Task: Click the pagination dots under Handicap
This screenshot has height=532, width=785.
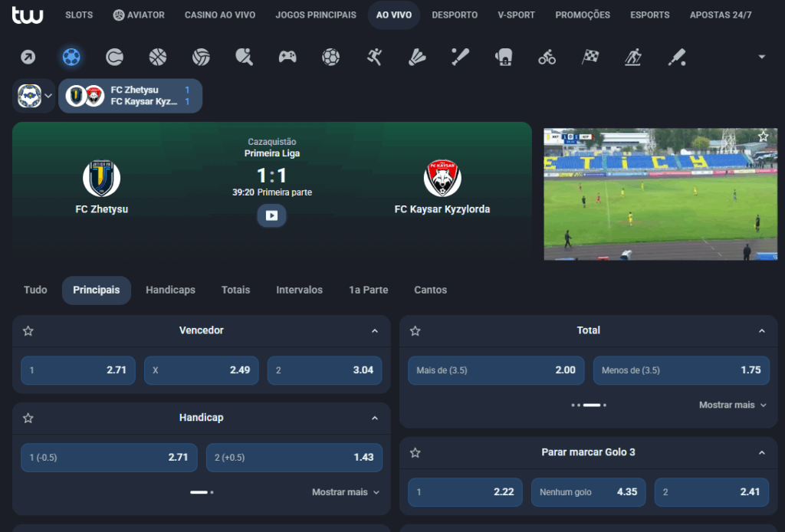Action: click(202, 492)
